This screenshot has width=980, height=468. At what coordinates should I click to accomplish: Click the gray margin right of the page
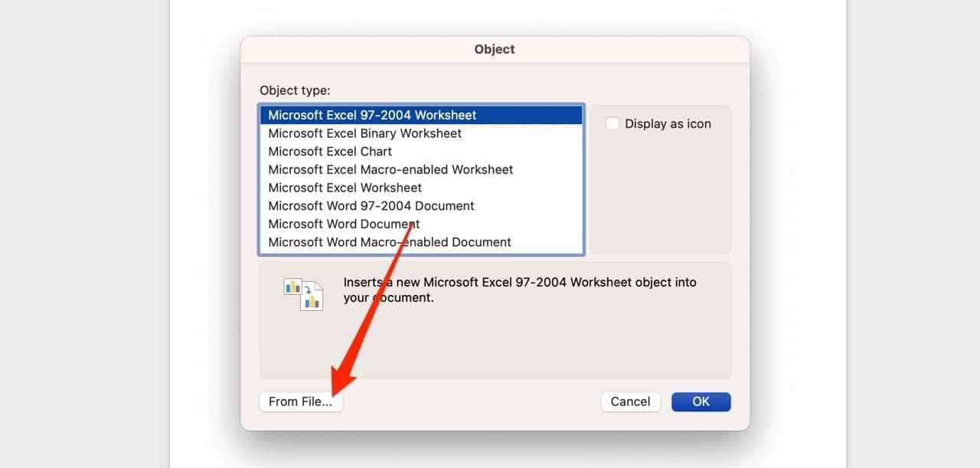tap(911, 230)
